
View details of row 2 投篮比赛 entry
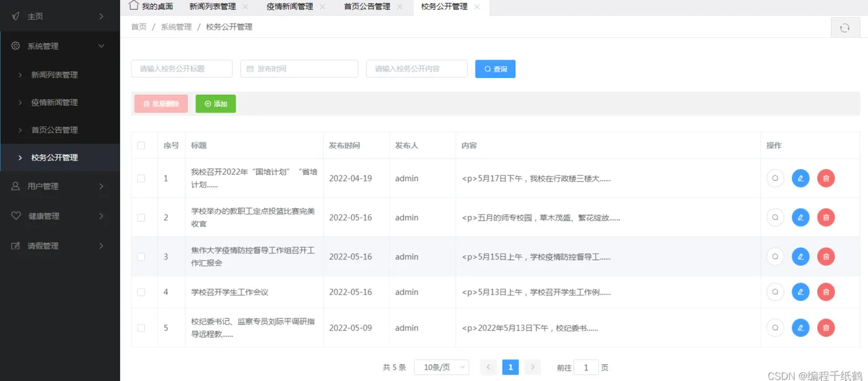coord(775,217)
